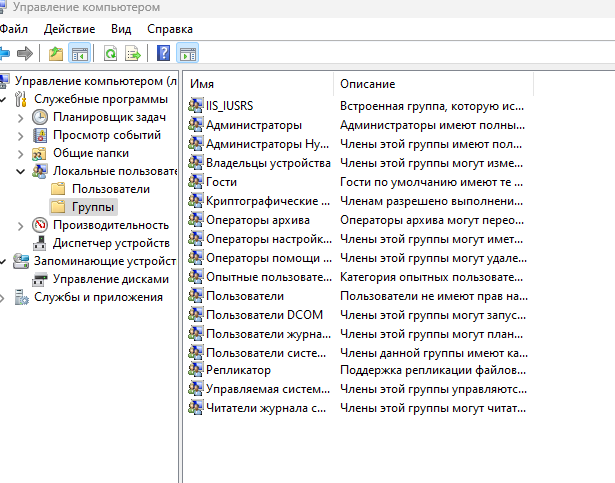Select the Группы folder label
Screen dimensions: 615x483
pyautogui.click(x=93, y=207)
